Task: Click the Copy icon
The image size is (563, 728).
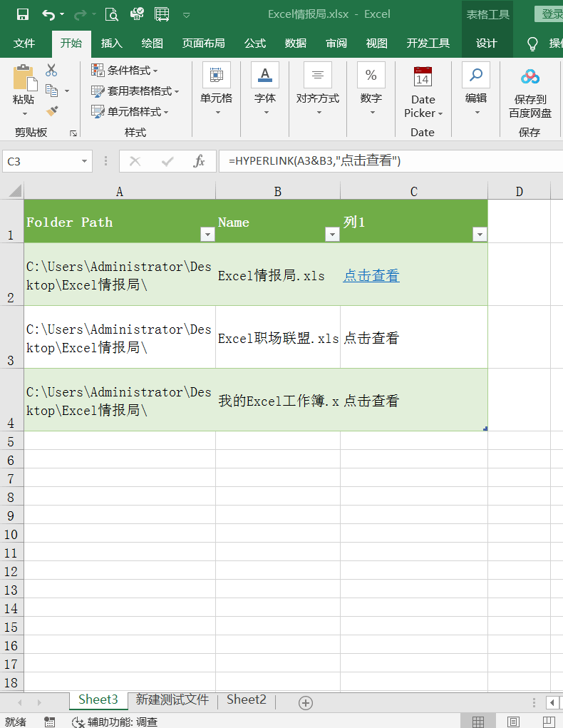Action: click(51, 91)
